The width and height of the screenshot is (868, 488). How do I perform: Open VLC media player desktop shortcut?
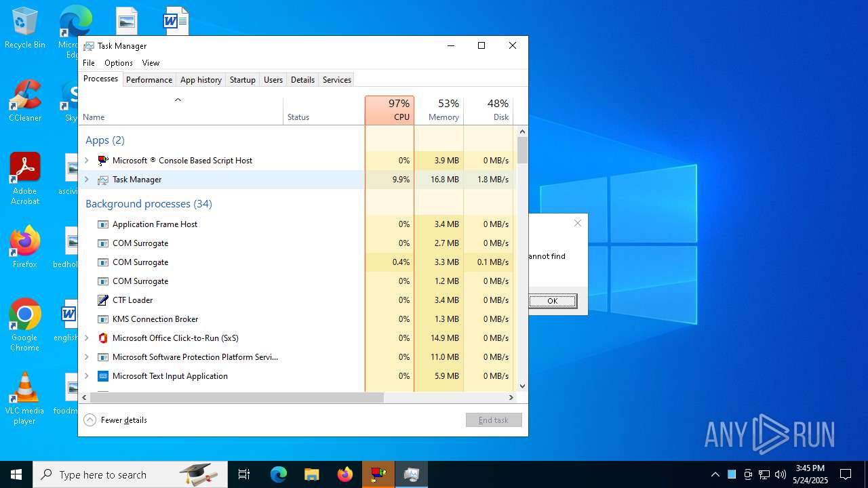click(x=25, y=399)
